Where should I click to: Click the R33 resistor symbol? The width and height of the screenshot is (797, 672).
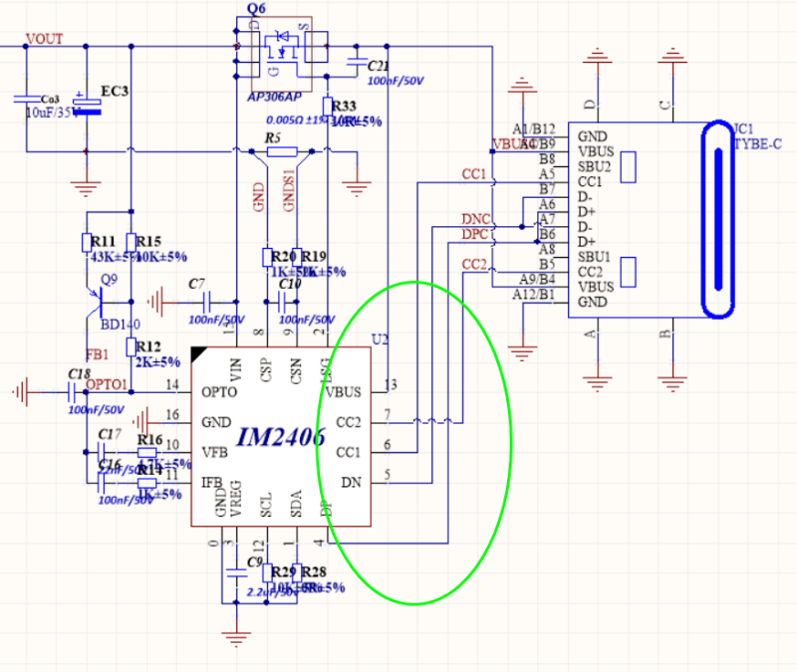328,107
